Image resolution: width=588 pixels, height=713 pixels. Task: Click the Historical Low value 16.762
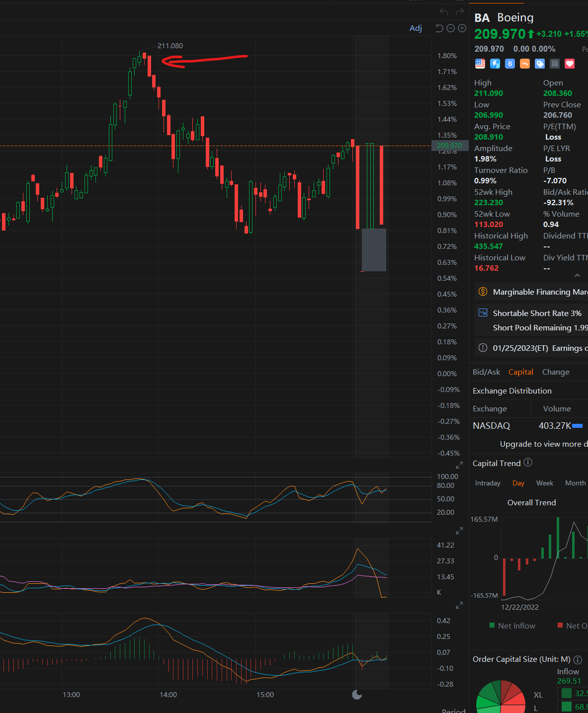(486, 268)
